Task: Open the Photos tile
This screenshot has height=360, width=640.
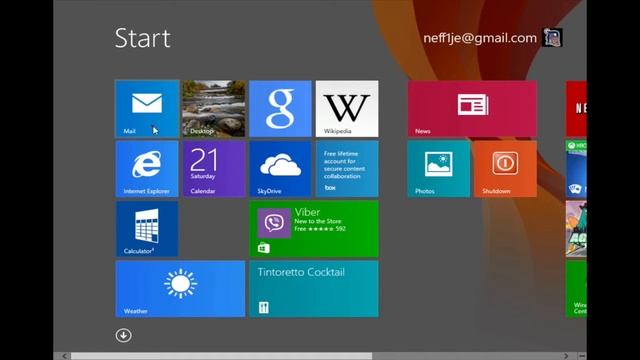Action: (x=439, y=169)
